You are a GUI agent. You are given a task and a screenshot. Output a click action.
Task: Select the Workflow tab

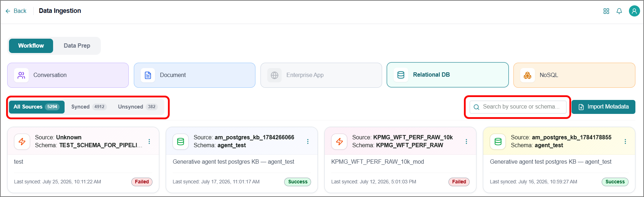click(31, 46)
